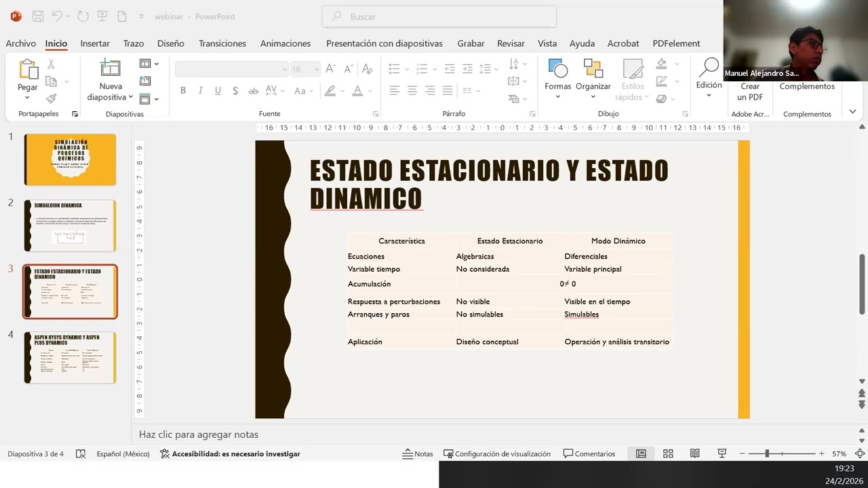Viewport: 868px width, 488px height.
Task: Click the Numbering list icon
Action: [x=421, y=68]
